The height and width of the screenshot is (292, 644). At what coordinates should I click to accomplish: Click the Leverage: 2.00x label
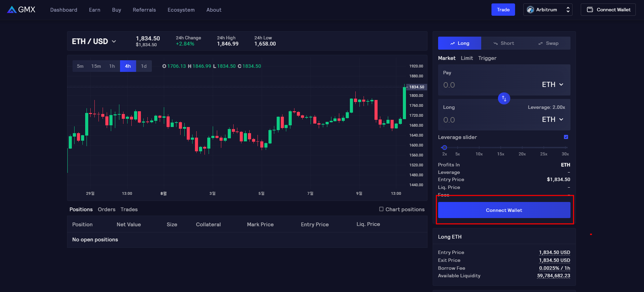click(547, 107)
